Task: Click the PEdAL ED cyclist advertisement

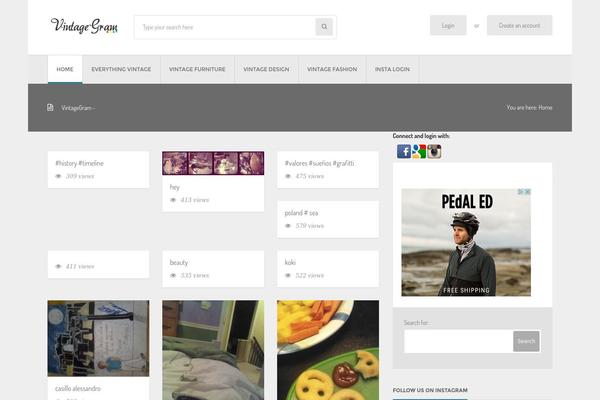Action: (466, 242)
